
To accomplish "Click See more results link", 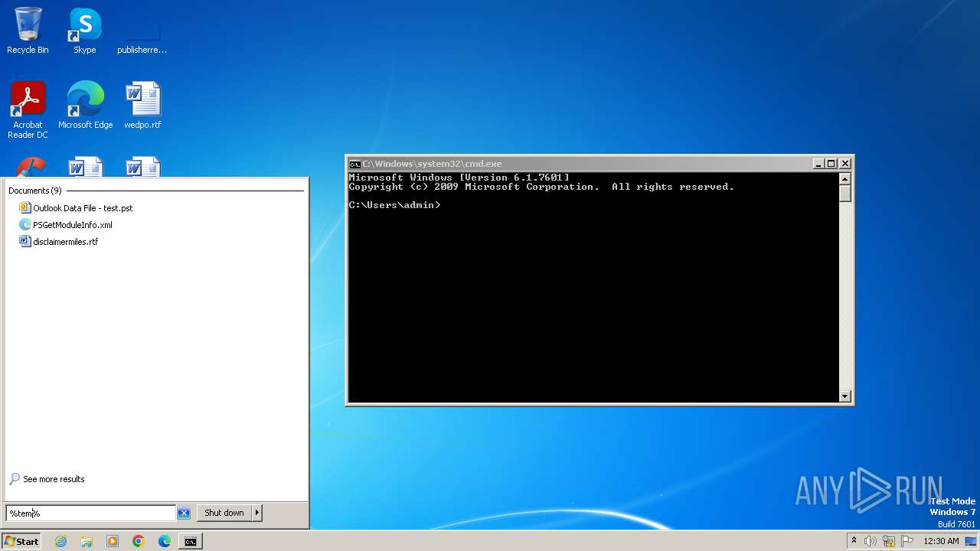I will point(54,479).
